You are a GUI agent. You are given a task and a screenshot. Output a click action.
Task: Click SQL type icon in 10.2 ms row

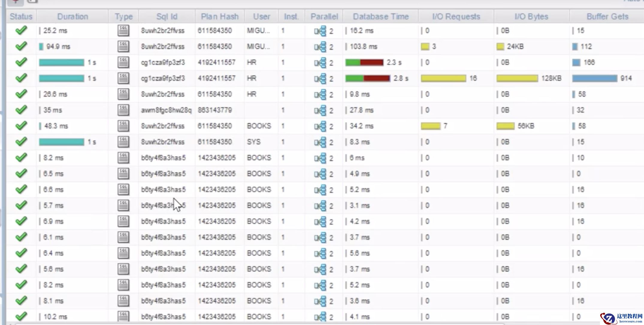click(x=123, y=316)
